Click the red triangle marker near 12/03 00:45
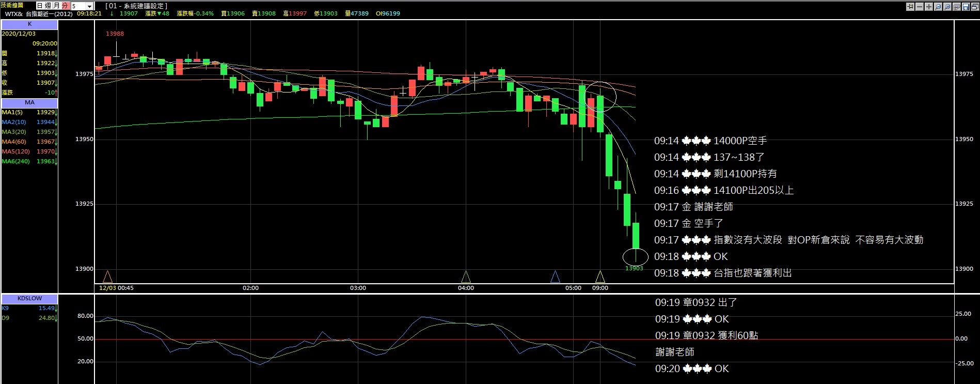The image size is (980, 384). coord(107,277)
